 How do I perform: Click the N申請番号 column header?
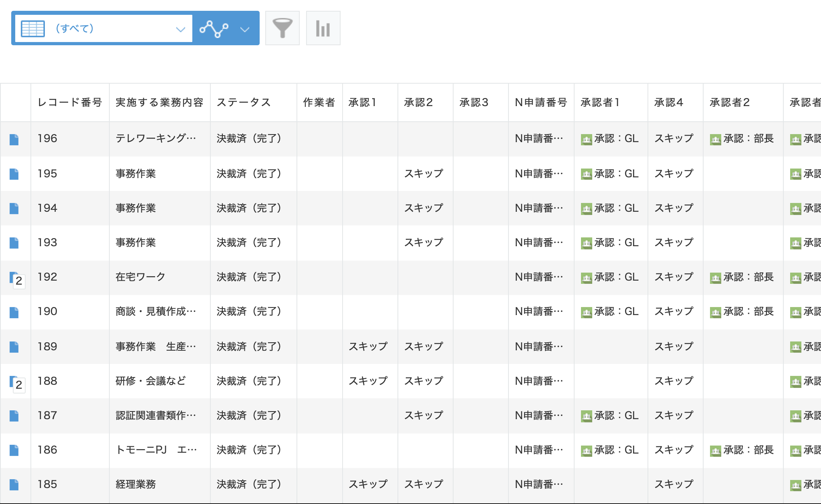[x=541, y=102]
